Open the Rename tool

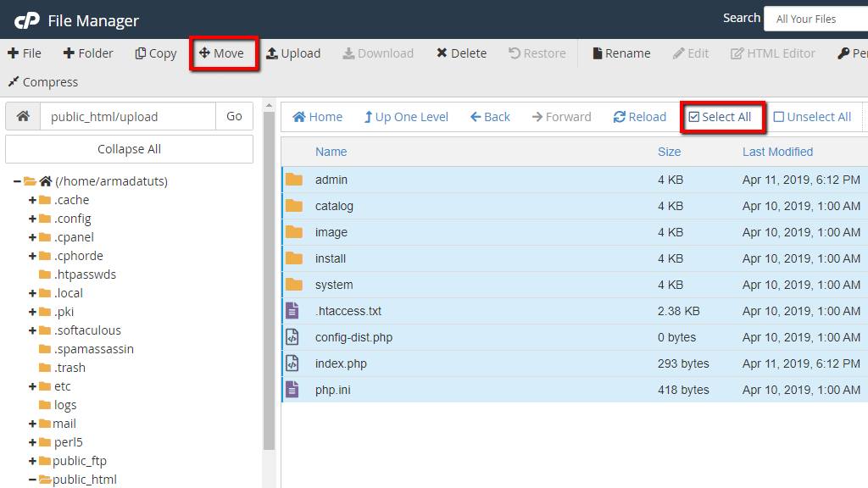point(620,53)
